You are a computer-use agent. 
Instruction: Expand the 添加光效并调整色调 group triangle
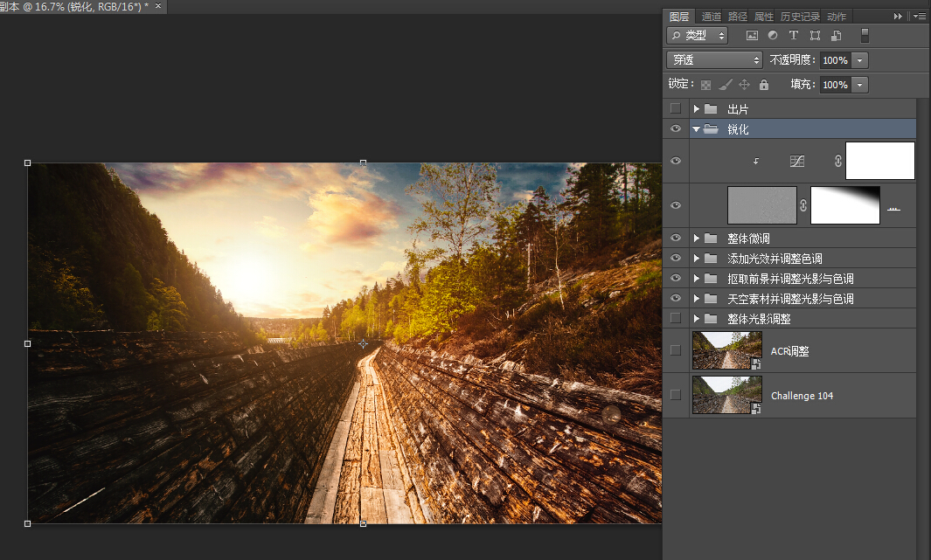point(697,259)
